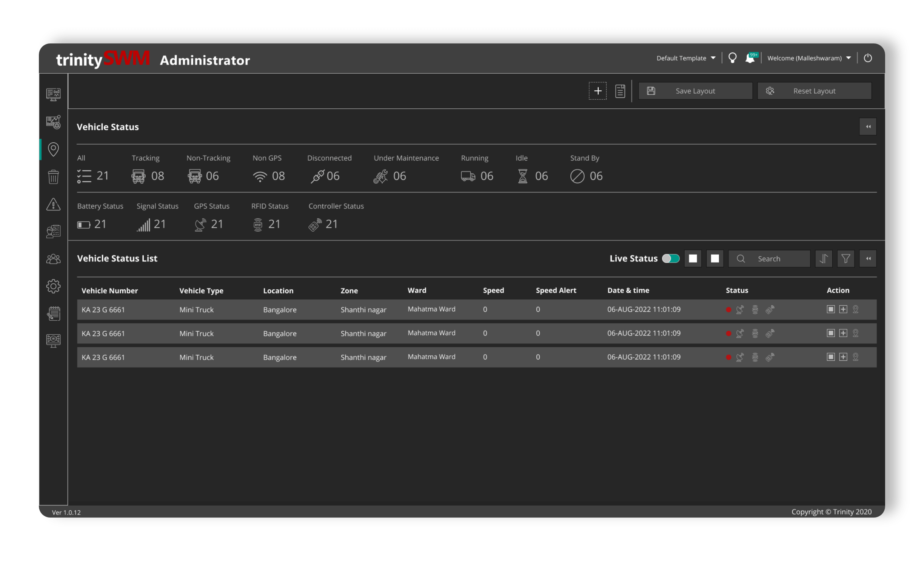The width and height of the screenshot is (924, 561).
Task: Click Shanthi nagar in first row
Action: click(363, 310)
